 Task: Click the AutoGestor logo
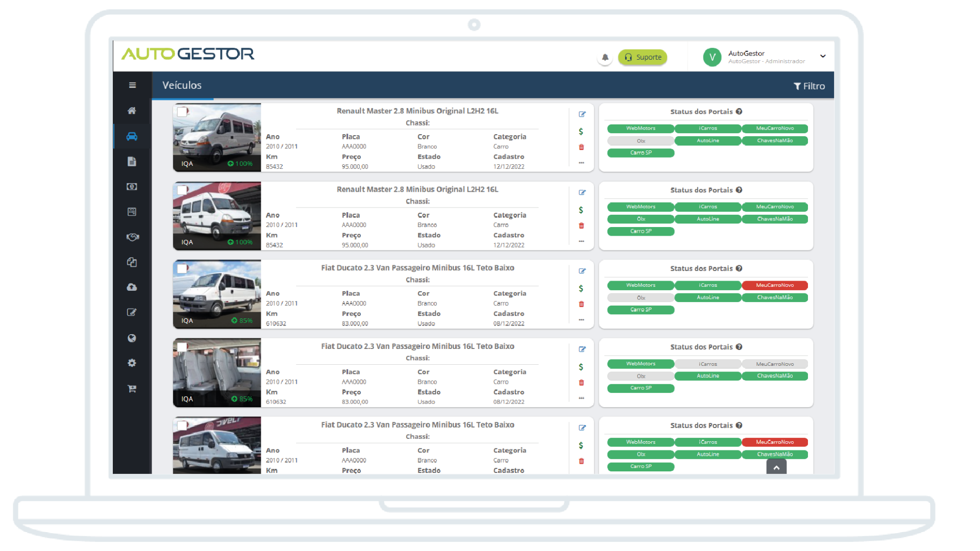[188, 54]
